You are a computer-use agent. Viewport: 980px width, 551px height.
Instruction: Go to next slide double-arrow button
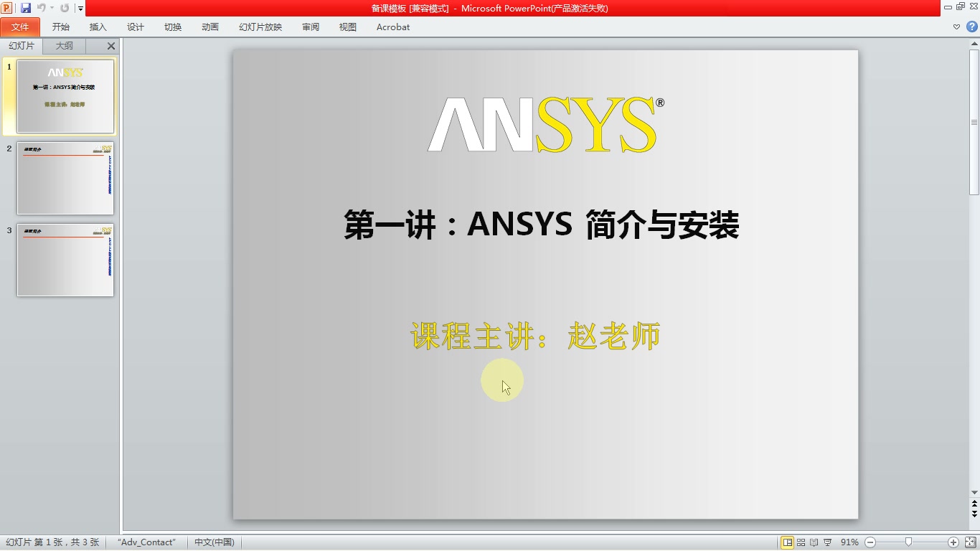pyautogui.click(x=974, y=514)
